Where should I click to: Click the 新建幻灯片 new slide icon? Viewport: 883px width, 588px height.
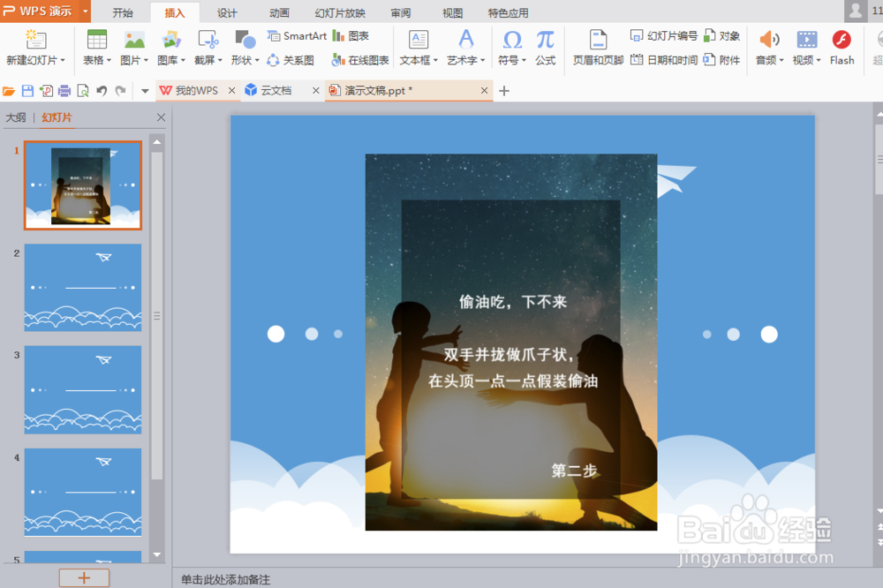click(x=36, y=40)
